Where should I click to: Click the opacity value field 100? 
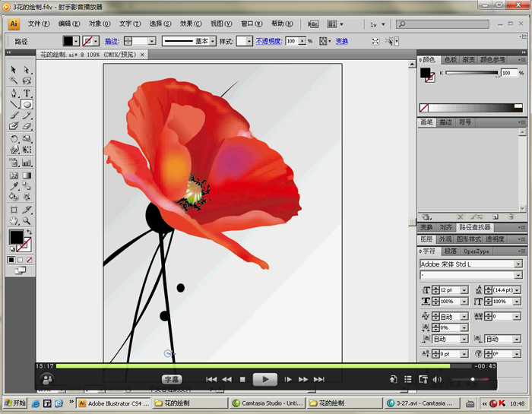pyautogui.click(x=292, y=41)
